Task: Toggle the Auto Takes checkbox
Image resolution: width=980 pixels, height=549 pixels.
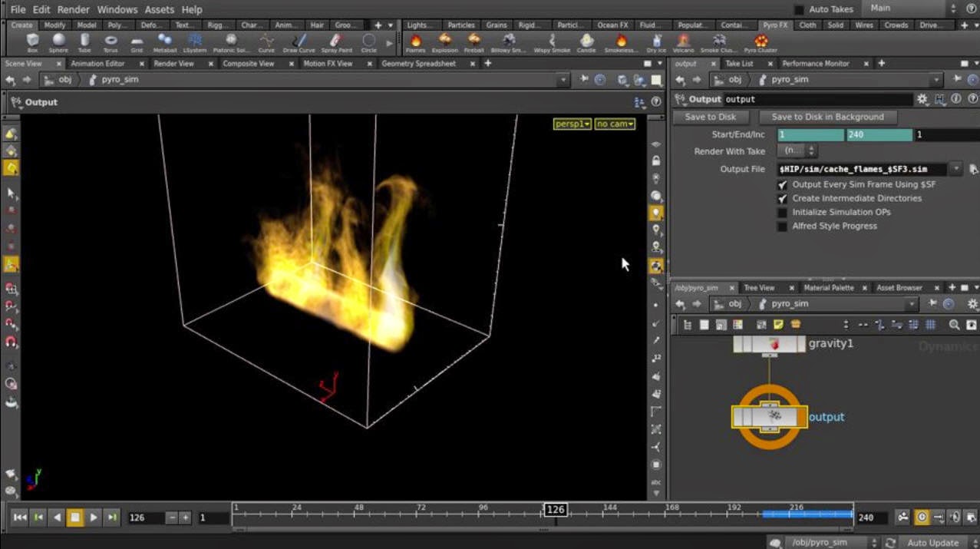Action: [x=799, y=9]
